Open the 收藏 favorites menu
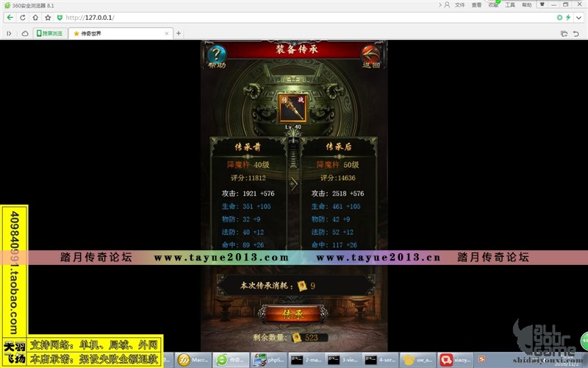 pos(493,4)
